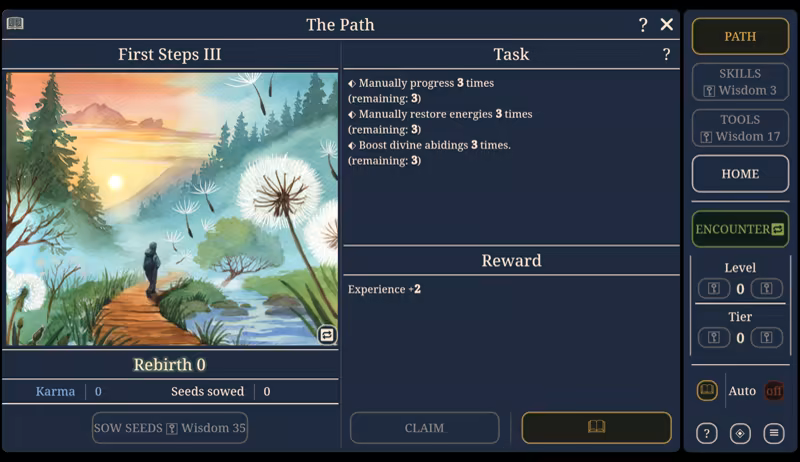Screen dimensions: 800x462
Task: Open the round help button in sidebar
Action: 707,433
